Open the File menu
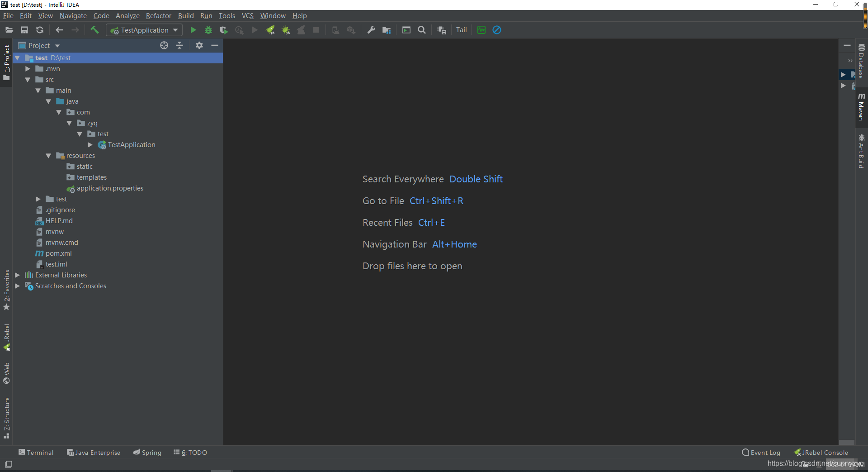 point(8,15)
